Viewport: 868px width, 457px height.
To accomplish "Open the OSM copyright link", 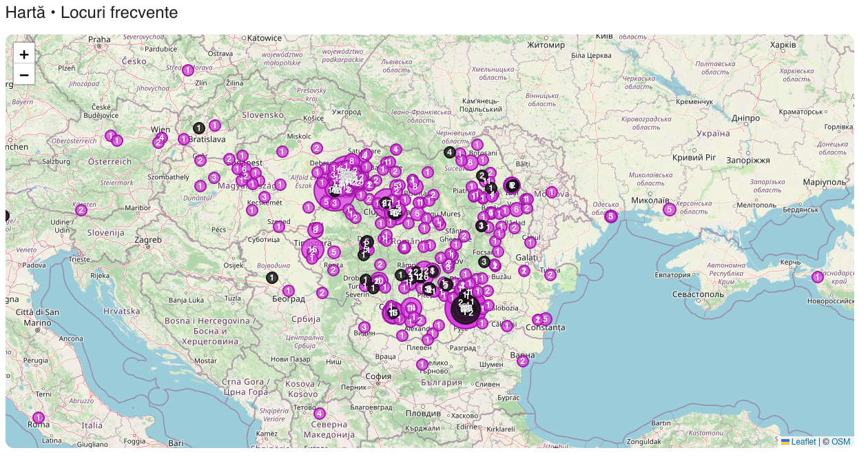I will coord(840,442).
